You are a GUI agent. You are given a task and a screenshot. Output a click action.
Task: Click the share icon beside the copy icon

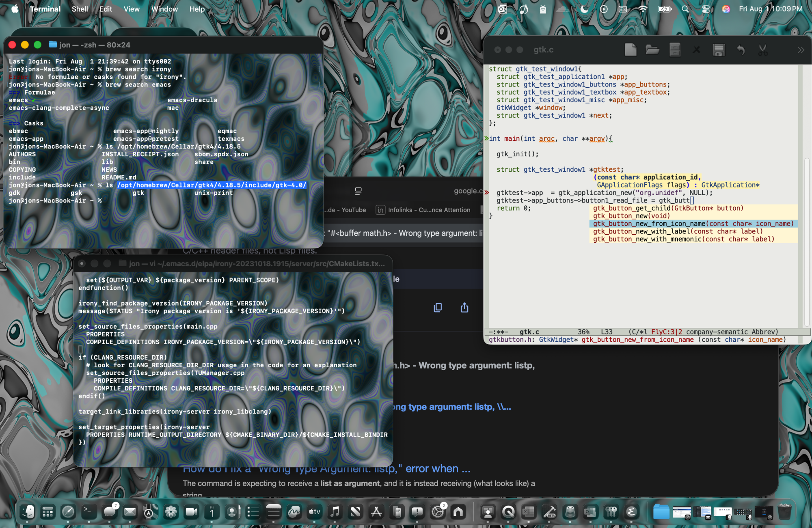click(x=464, y=308)
